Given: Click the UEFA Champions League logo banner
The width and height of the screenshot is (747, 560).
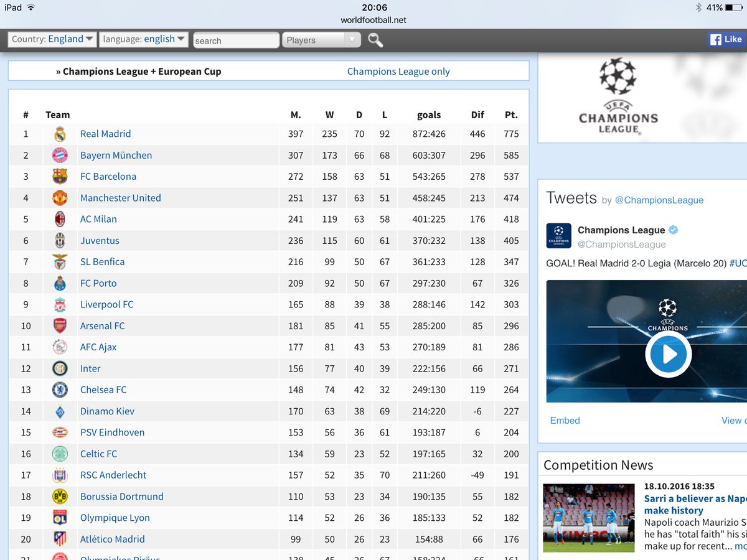Looking at the screenshot, I should 618,96.
